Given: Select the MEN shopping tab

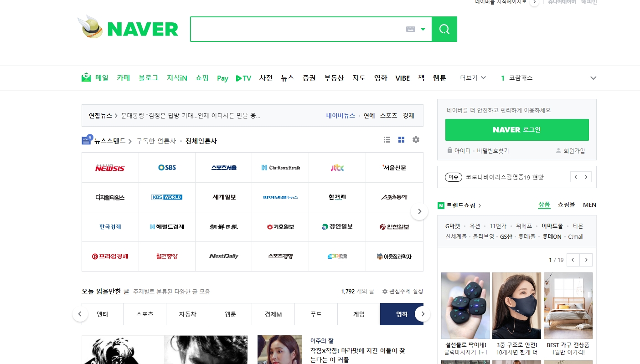Looking at the screenshot, I should coord(589,205).
